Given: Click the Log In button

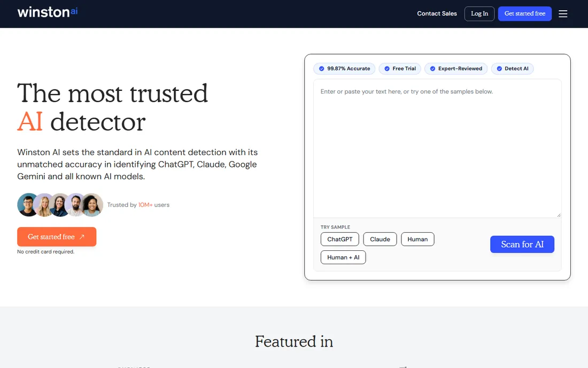Looking at the screenshot, I should click(479, 14).
